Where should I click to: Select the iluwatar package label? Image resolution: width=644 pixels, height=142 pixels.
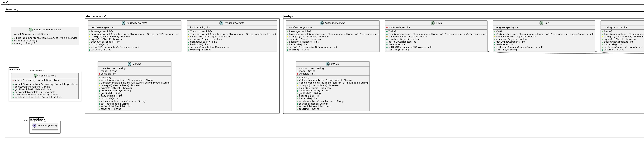coord(11,9)
